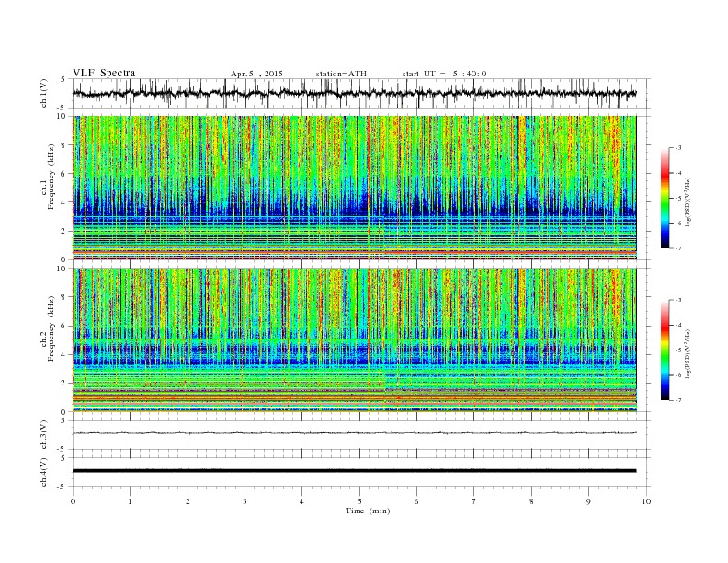Screen dimensions: 728x563
Task: Click the time axis tick label '2'
Action: [x=188, y=501]
